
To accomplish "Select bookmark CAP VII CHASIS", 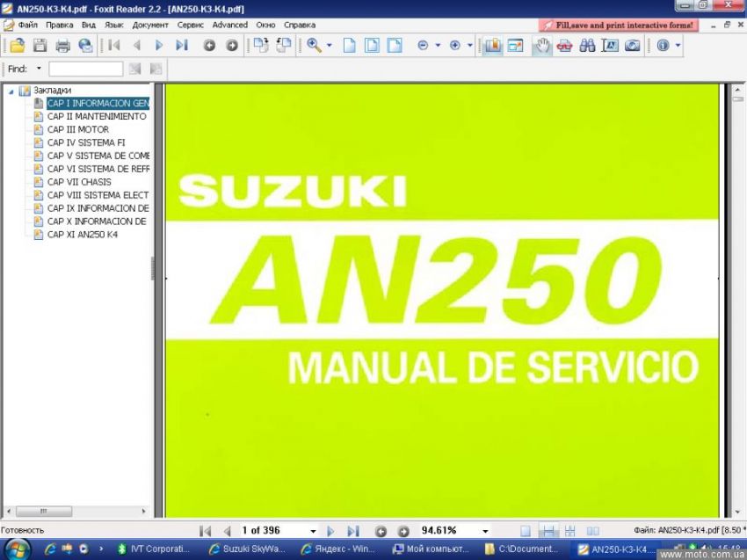I will click(x=80, y=182).
